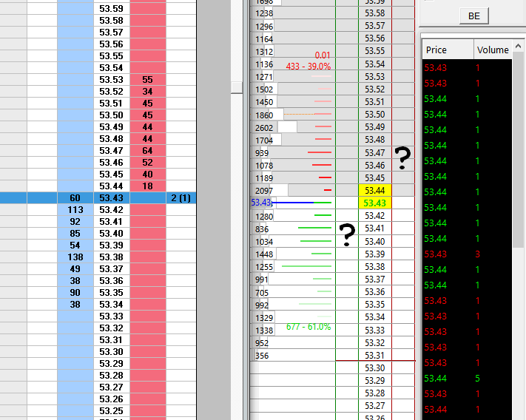Click bid size 113 at 53.42
The width and height of the screenshot is (526, 420).
(x=75, y=210)
